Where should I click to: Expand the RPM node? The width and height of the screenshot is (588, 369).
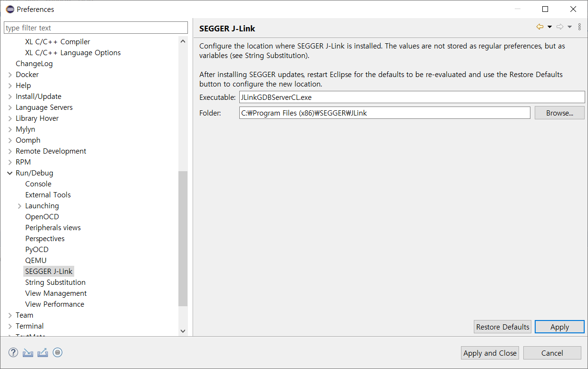tap(10, 162)
